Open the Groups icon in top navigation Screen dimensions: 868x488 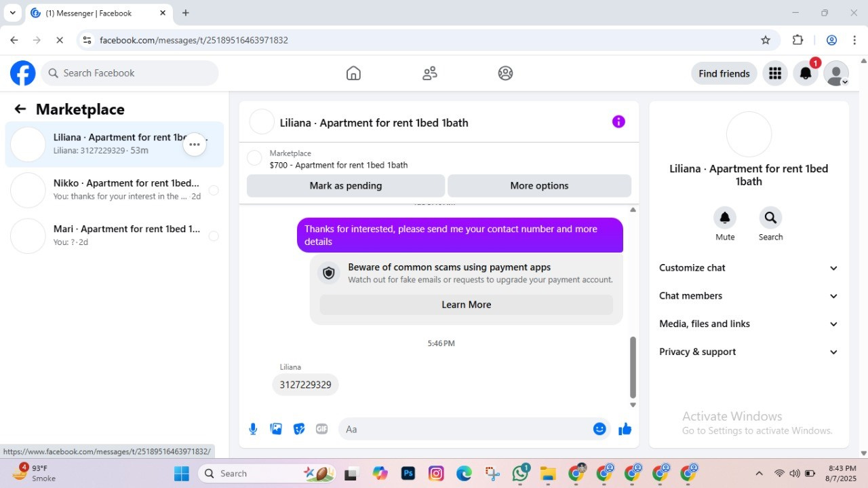(x=505, y=73)
